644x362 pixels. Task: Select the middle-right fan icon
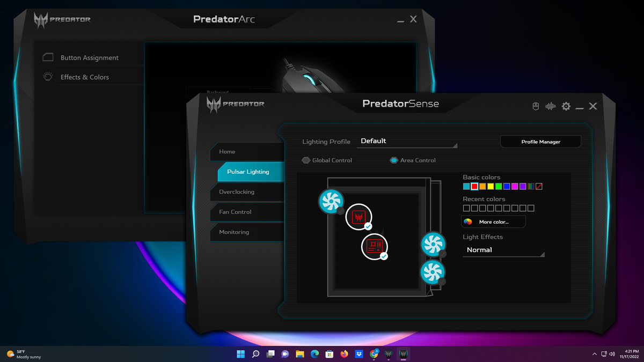pos(433,244)
